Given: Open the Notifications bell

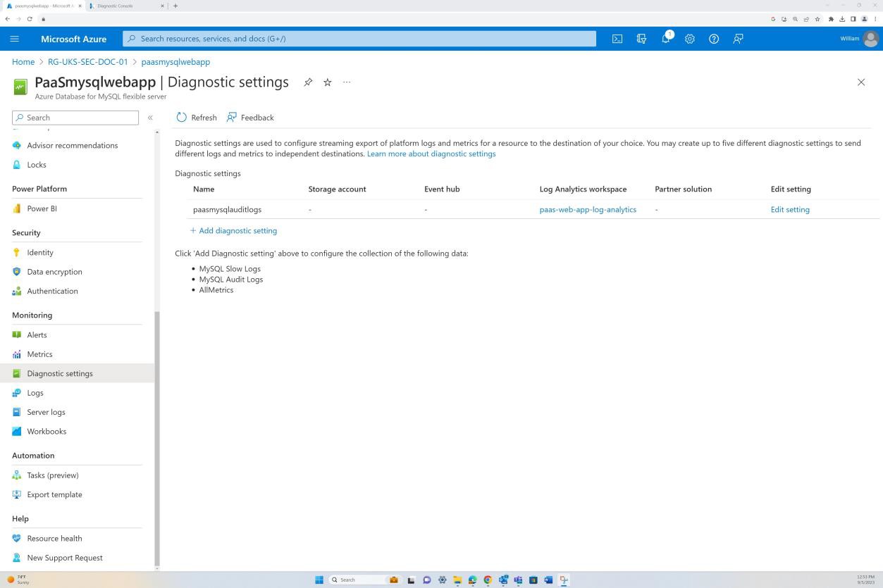Looking at the screenshot, I should [665, 39].
